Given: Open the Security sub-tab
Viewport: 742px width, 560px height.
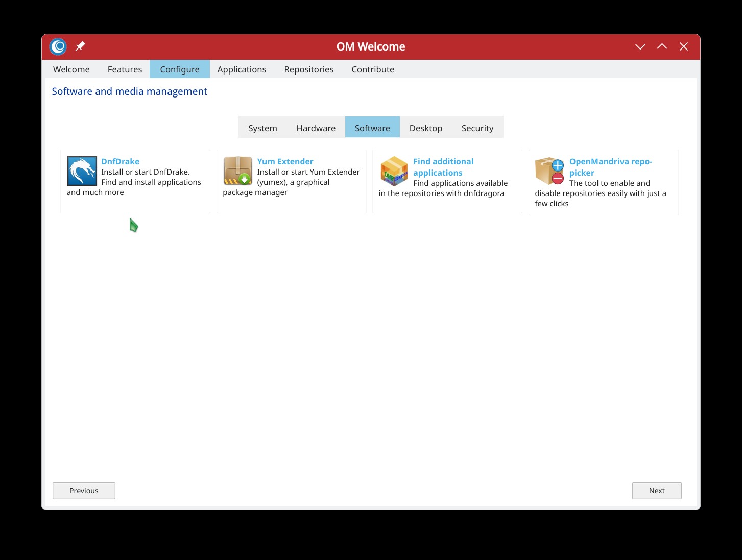Looking at the screenshot, I should click(x=477, y=128).
